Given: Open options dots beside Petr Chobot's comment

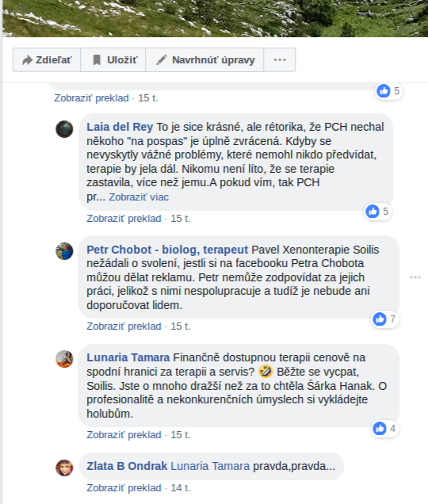Looking at the screenshot, I should tap(415, 277).
